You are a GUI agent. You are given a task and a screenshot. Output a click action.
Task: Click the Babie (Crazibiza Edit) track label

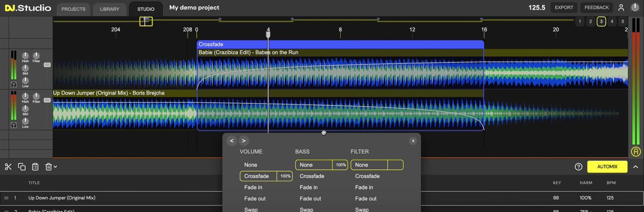[x=248, y=52]
